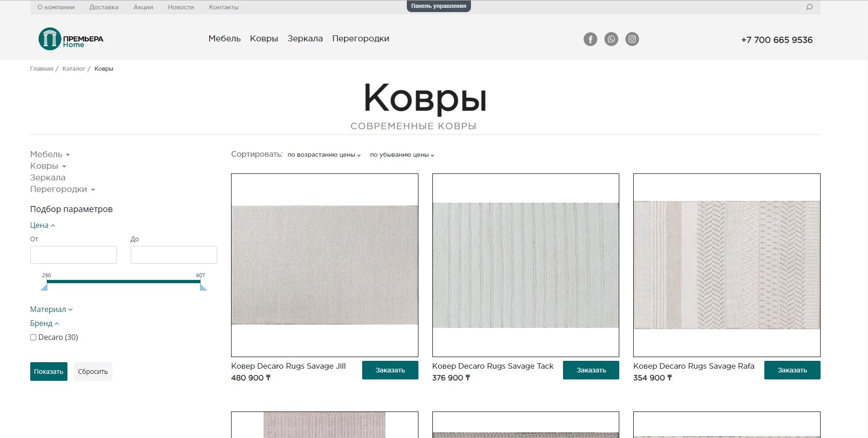Image resolution: width=868 pixels, height=438 pixels.
Task: Expand Мебель category in sidebar
Action: pyautogui.click(x=50, y=154)
